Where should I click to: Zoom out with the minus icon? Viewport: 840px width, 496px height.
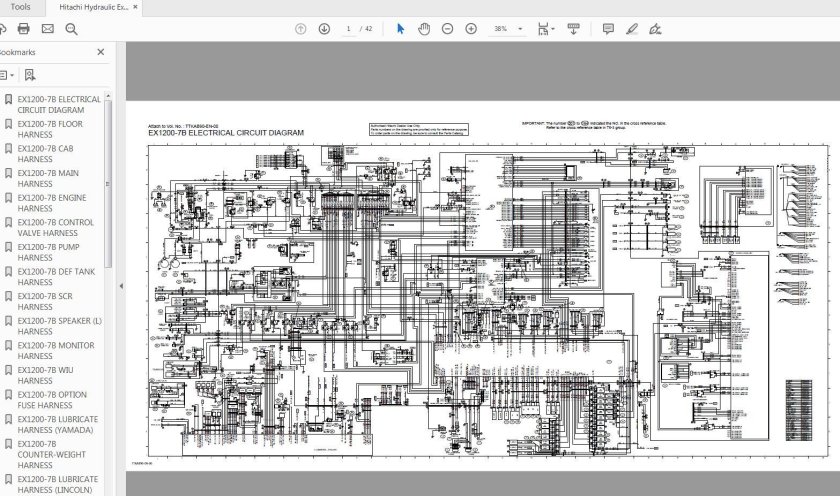click(447, 29)
